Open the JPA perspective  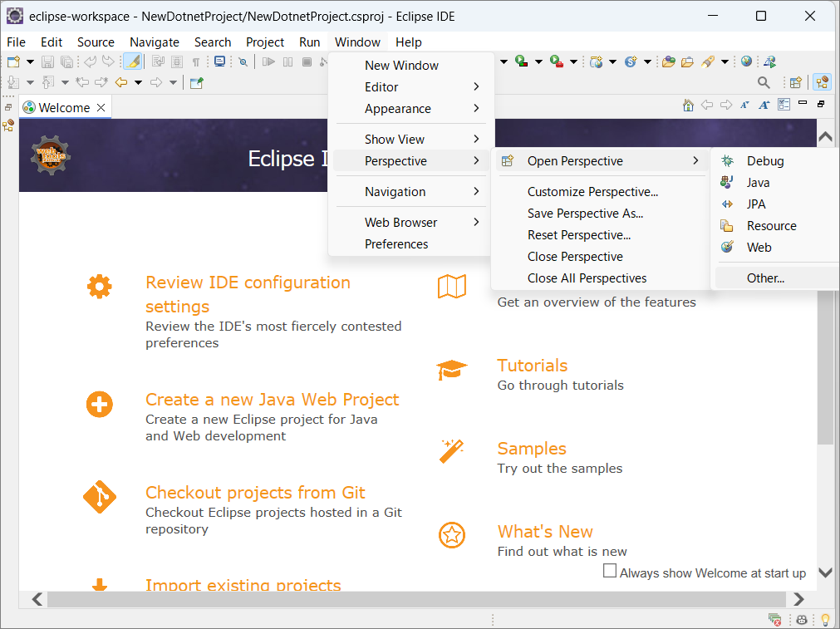point(776,204)
